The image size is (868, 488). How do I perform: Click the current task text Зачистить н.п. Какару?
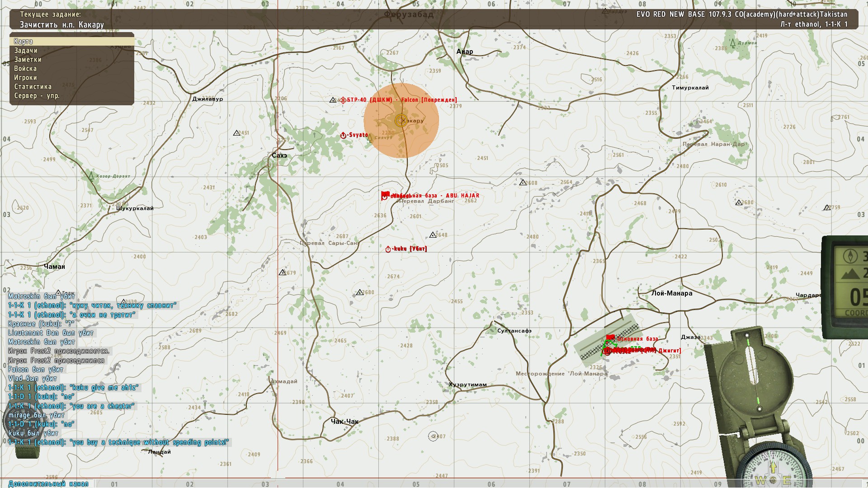(62, 25)
